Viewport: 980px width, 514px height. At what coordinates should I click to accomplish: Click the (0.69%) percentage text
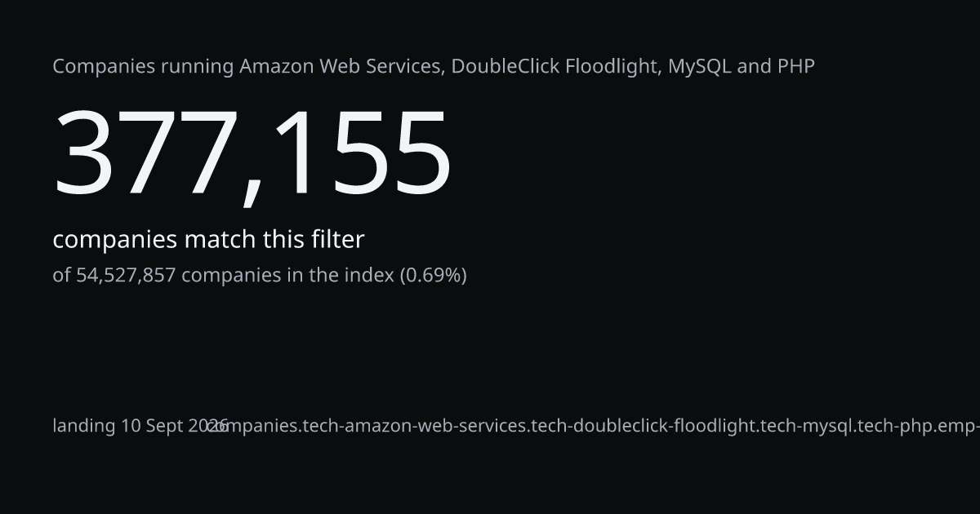(x=433, y=276)
